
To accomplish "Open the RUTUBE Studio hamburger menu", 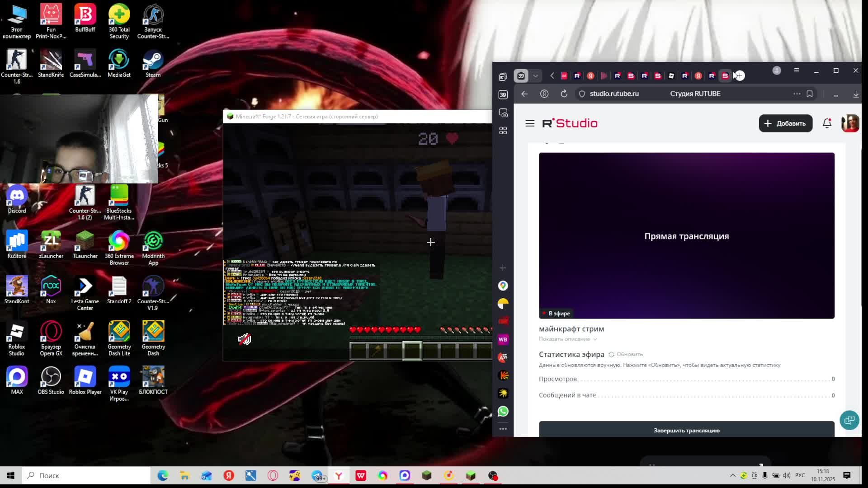I will coord(530,123).
